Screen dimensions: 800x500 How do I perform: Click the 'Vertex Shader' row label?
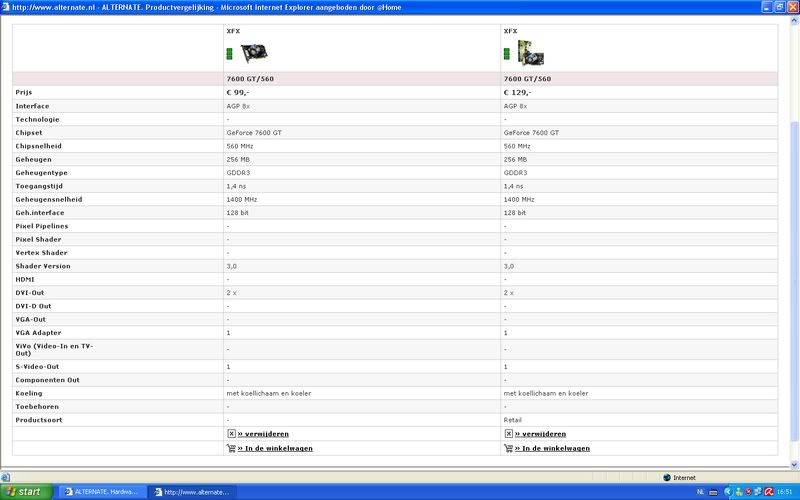pos(41,253)
